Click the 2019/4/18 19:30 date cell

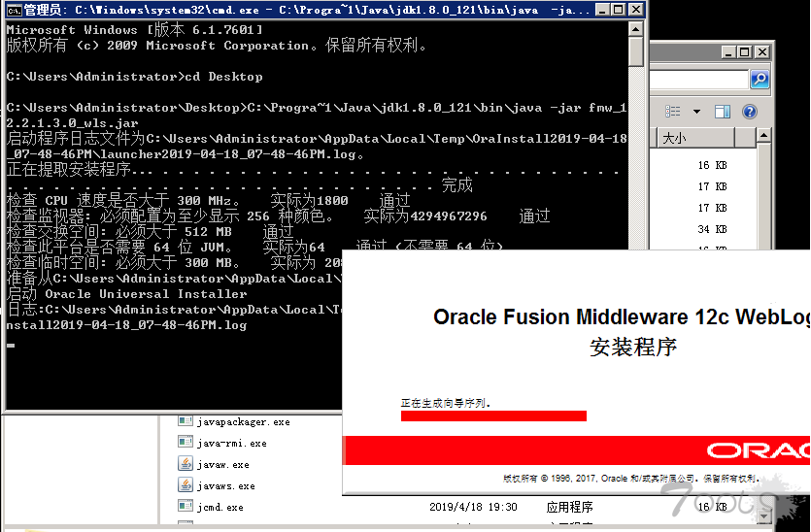point(473,507)
